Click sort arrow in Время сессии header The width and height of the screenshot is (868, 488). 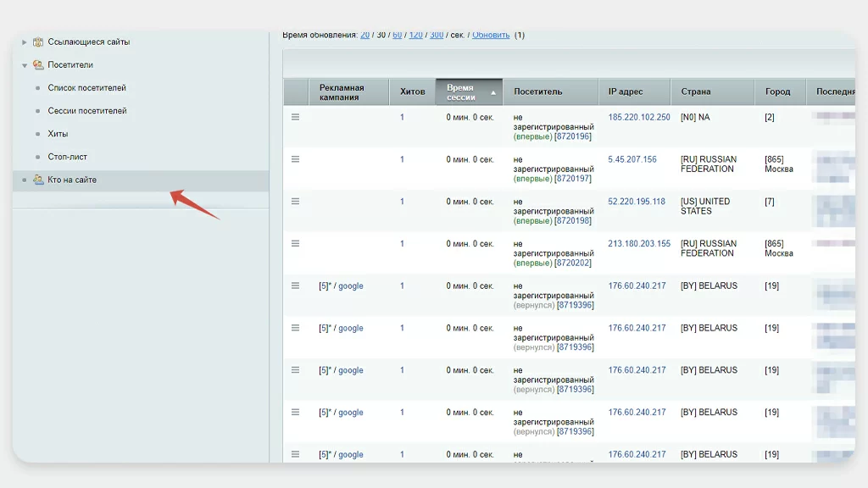tap(493, 92)
